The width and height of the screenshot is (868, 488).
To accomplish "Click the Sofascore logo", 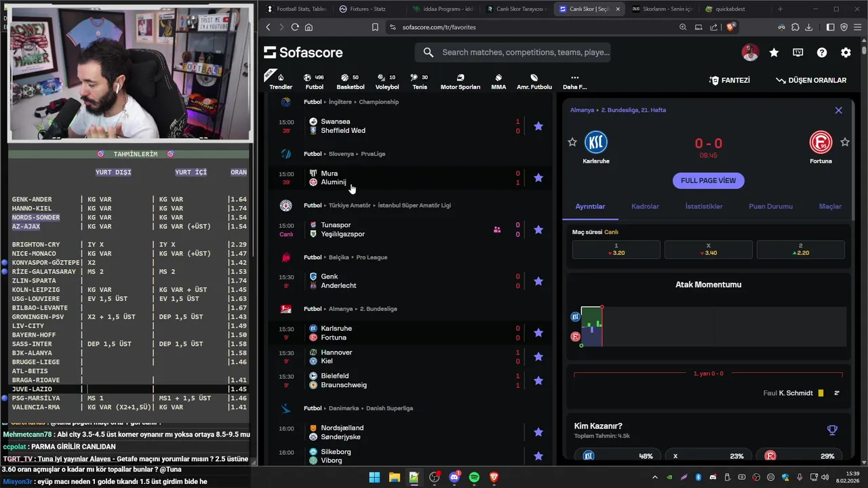I will coord(303,52).
